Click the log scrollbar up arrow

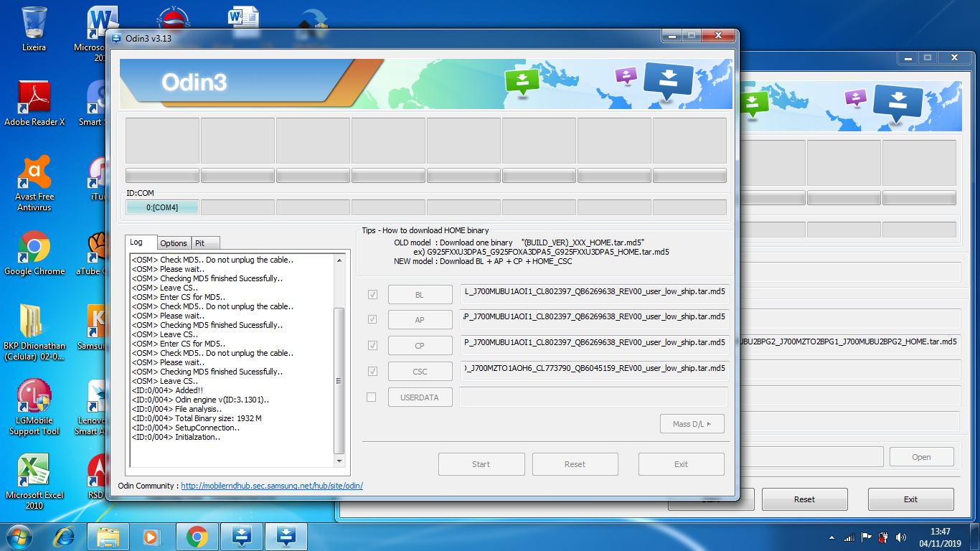[x=339, y=260]
